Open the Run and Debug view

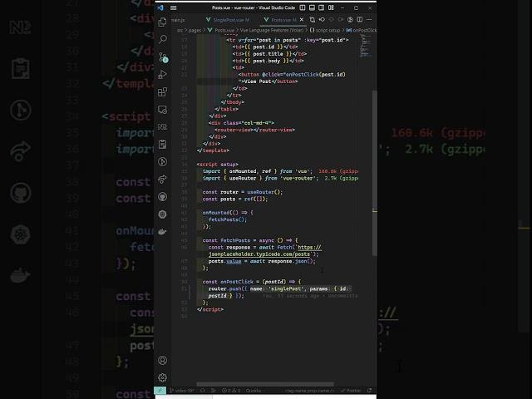163,74
